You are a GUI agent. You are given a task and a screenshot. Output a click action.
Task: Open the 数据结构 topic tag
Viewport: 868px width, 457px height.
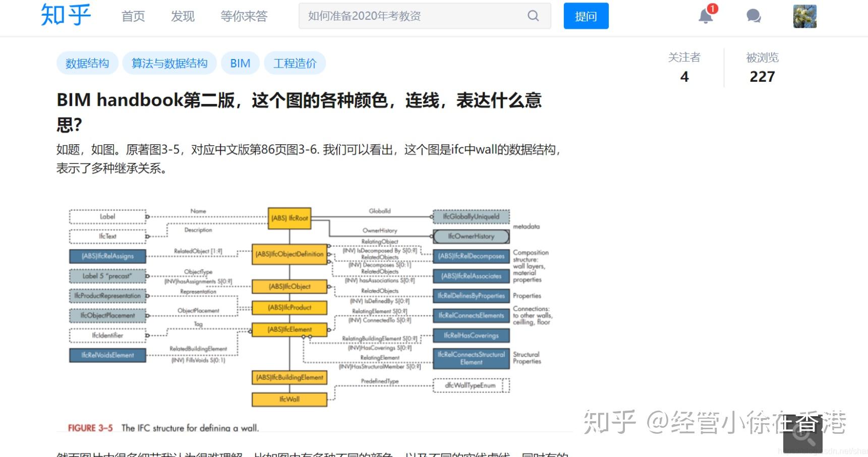tap(87, 63)
